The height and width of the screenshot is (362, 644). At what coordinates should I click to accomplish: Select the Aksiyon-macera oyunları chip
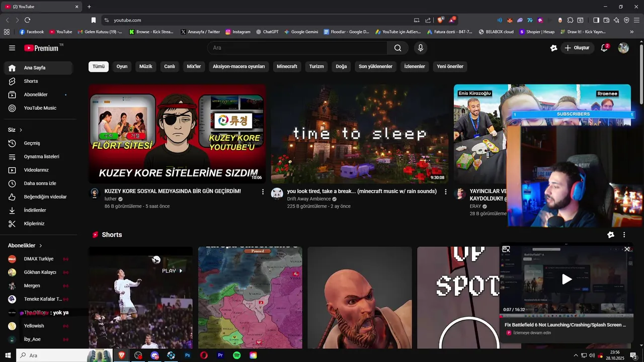click(238, 66)
